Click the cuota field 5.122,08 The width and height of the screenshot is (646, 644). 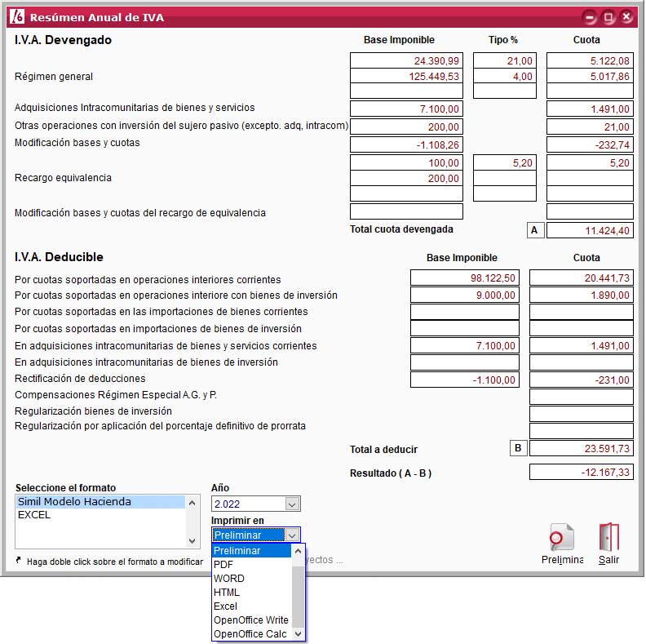(590, 60)
